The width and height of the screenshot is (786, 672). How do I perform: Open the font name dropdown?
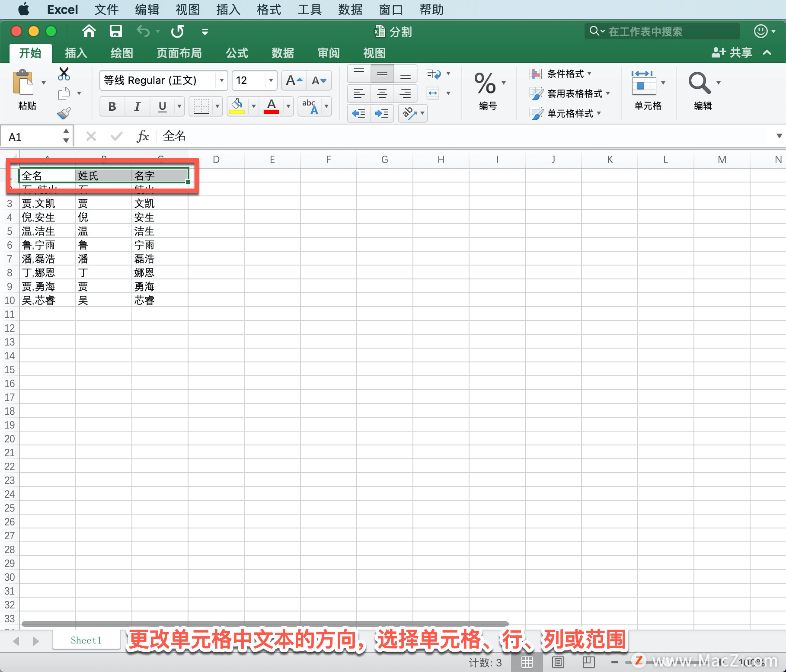click(221, 80)
